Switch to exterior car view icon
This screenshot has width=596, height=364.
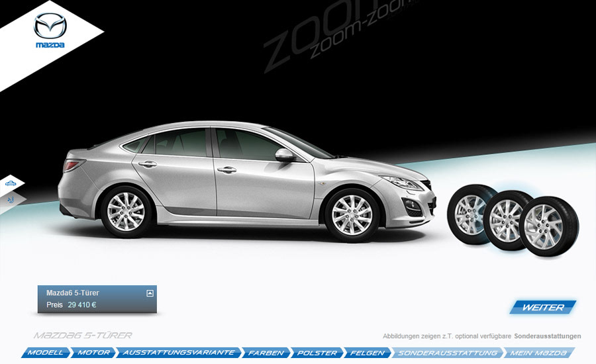[x=11, y=184]
